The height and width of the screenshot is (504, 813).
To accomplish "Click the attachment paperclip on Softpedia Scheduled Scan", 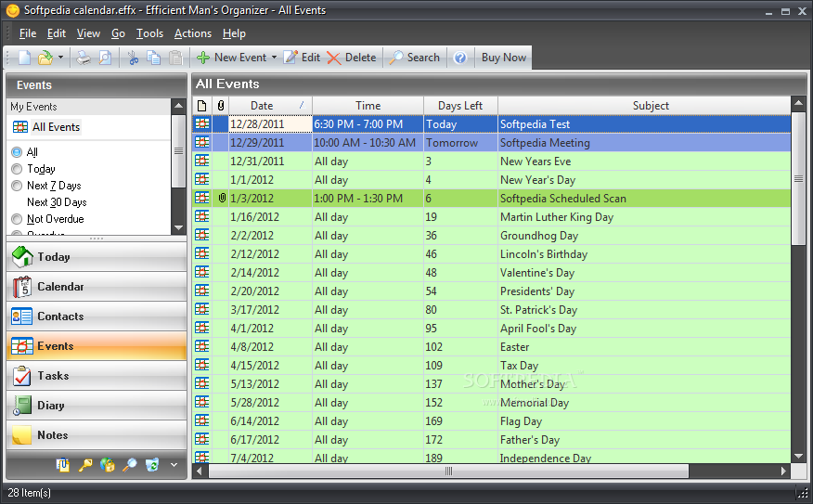I will point(222,198).
